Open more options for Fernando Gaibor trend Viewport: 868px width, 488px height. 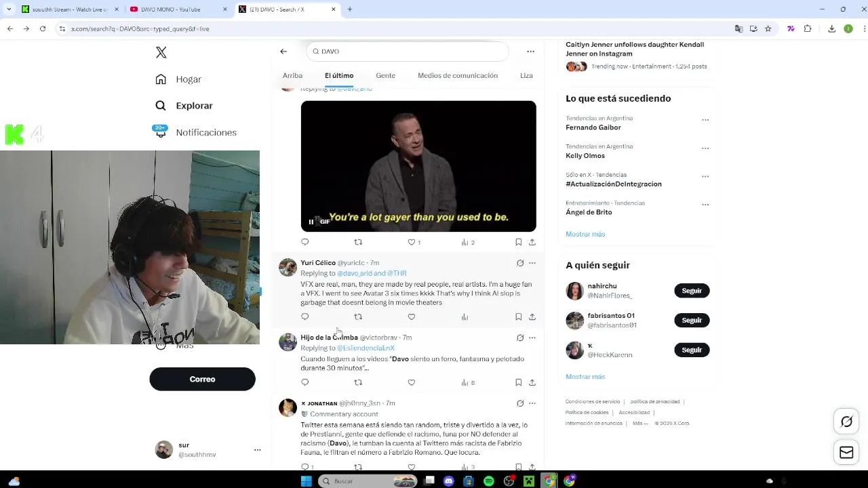705,120
